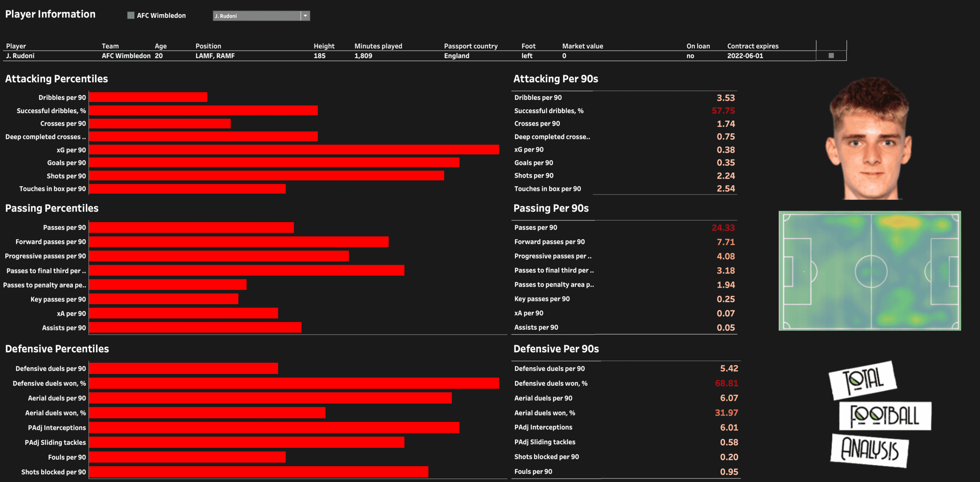980x482 pixels.
Task: Click the Goals per 90 percentile bar
Action: pyautogui.click(x=274, y=163)
